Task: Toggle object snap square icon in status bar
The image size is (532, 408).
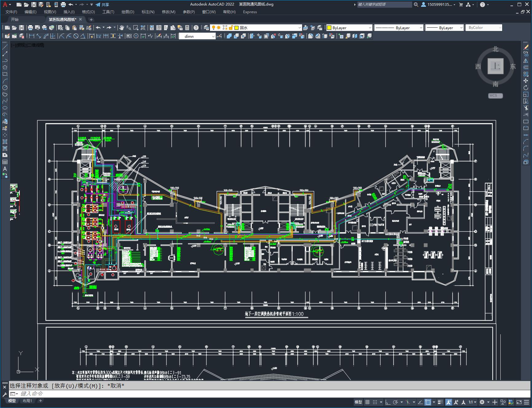Action: (428, 402)
